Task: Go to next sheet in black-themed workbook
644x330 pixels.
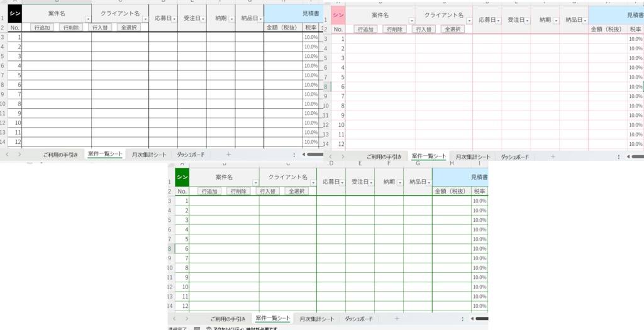Action: point(19,155)
